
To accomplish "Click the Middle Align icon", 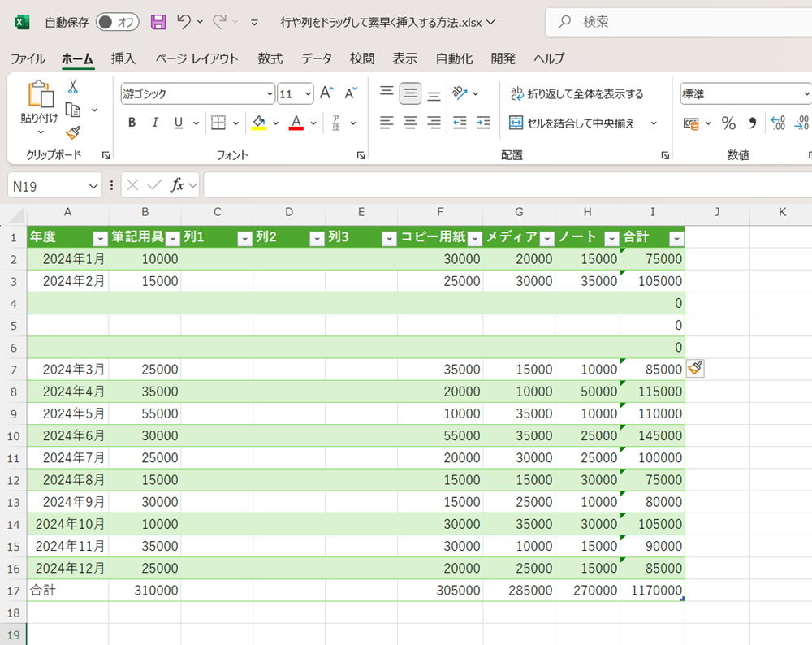I will pyautogui.click(x=410, y=93).
